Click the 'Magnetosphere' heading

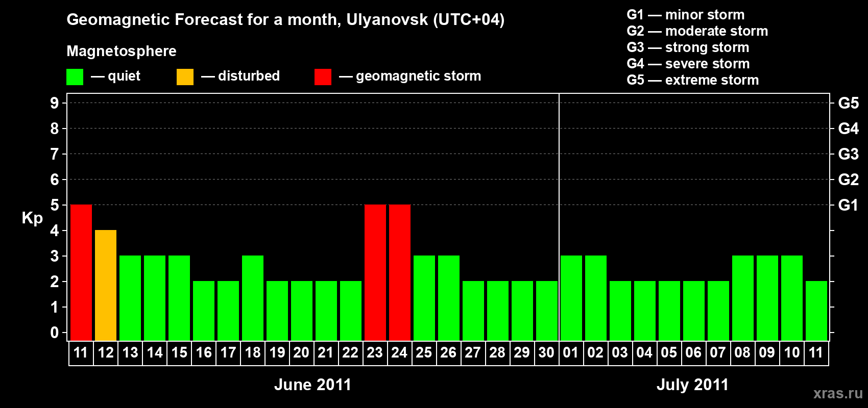click(122, 52)
